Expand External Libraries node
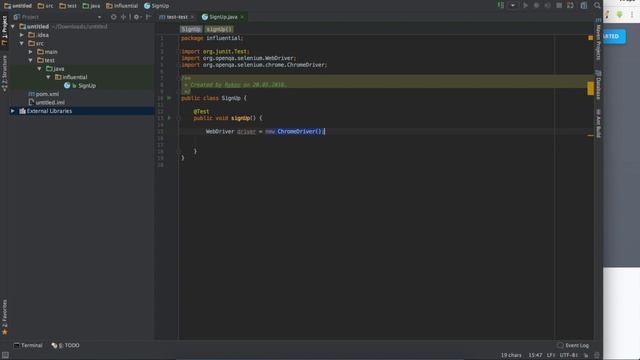 (x=13, y=111)
